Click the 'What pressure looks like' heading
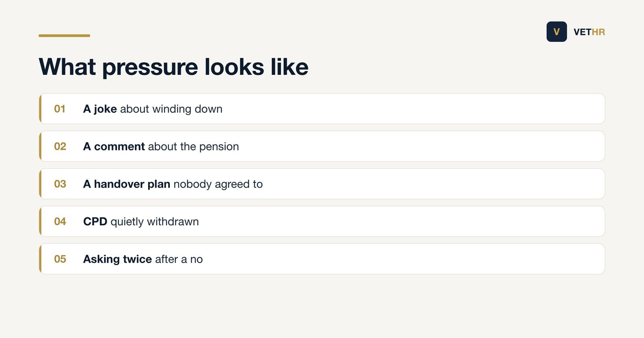 (173, 67)
